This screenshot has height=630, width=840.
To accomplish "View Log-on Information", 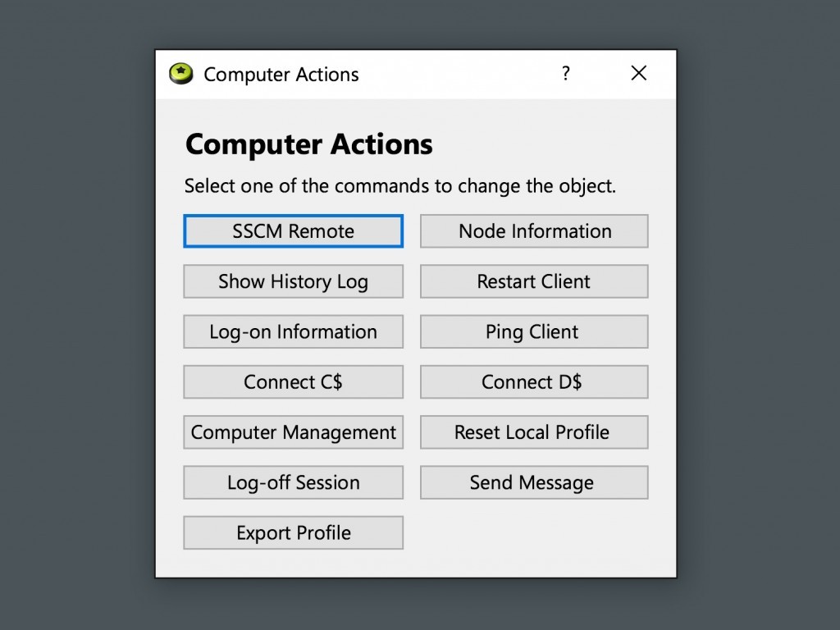I will coord(293,332).
